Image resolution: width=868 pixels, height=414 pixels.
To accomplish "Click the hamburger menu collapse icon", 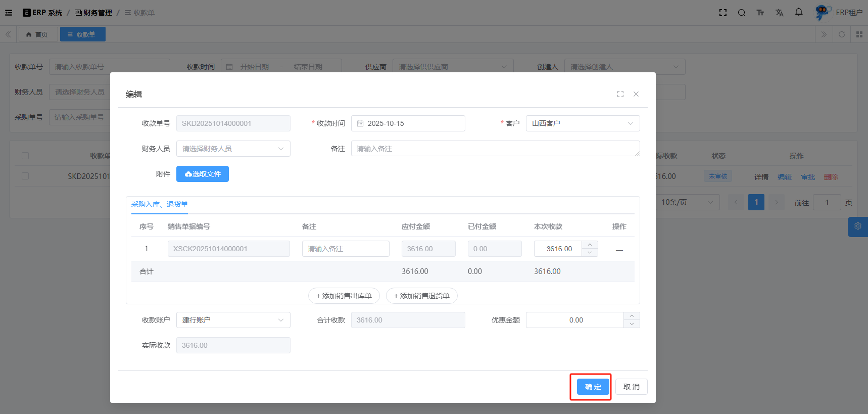I will click(9, 13).
